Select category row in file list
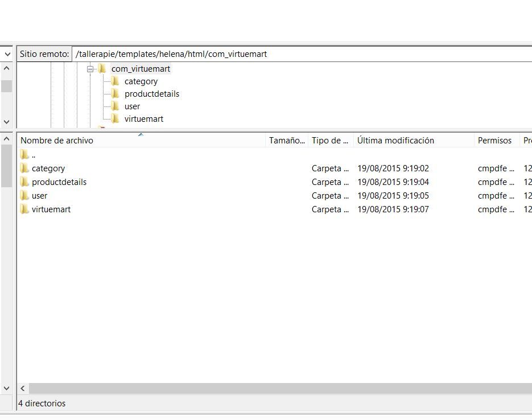This screenshot has width=532, height=420. 274,168
